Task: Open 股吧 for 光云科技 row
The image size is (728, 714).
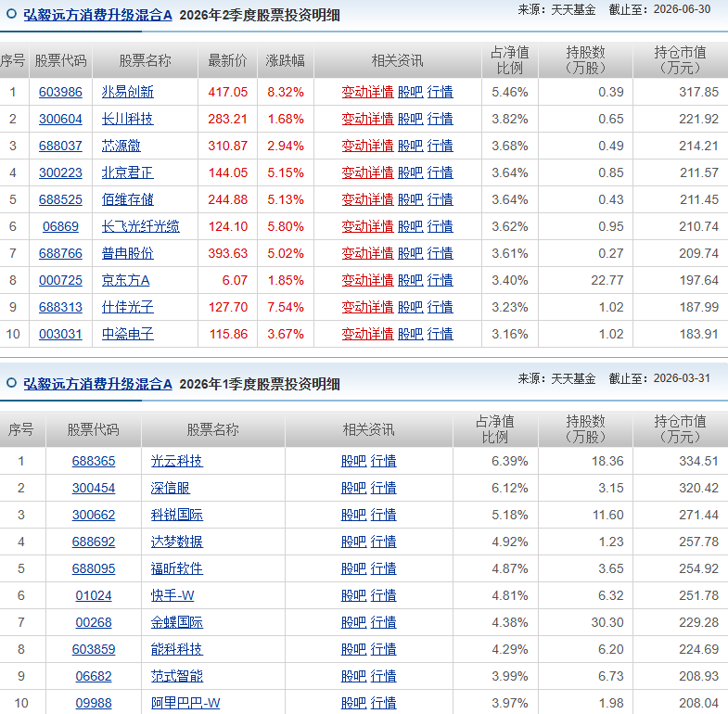Action: 353,461
